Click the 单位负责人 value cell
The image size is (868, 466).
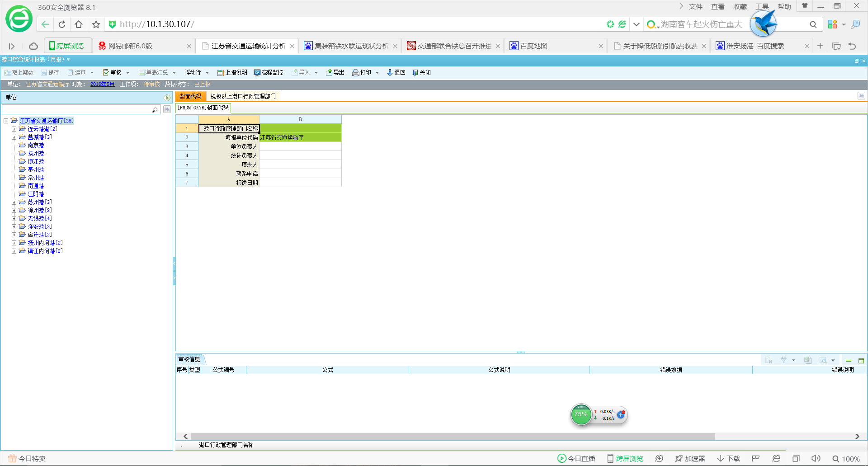300,146
